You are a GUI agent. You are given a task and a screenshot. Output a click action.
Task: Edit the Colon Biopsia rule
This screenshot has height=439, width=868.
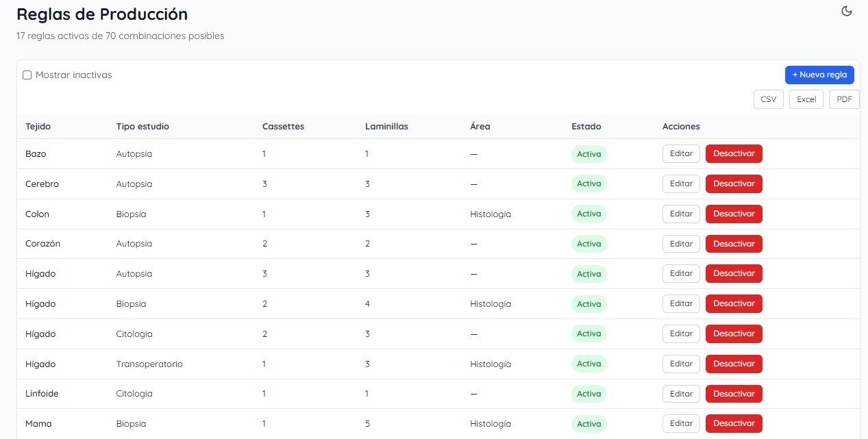[681, 214]
